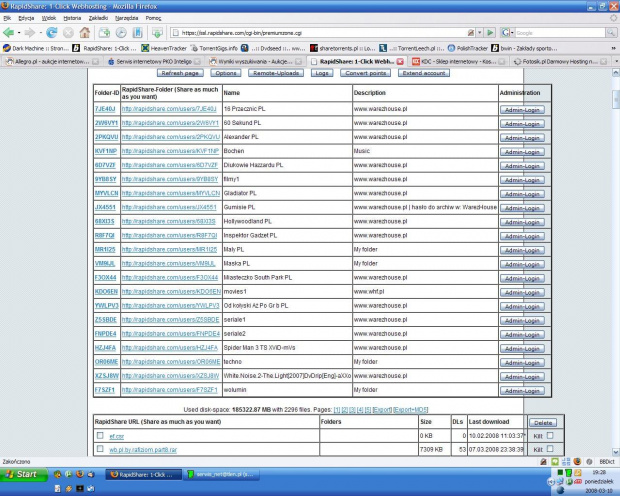Open the Back button history dropdown arrow
Screen dimensions: 620x496
[19, 33]
